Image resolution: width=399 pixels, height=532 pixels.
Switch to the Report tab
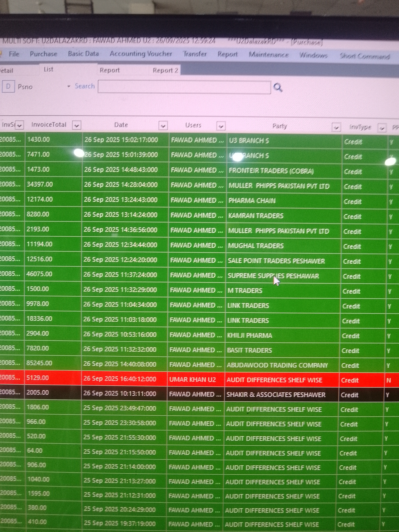point(110,70)
